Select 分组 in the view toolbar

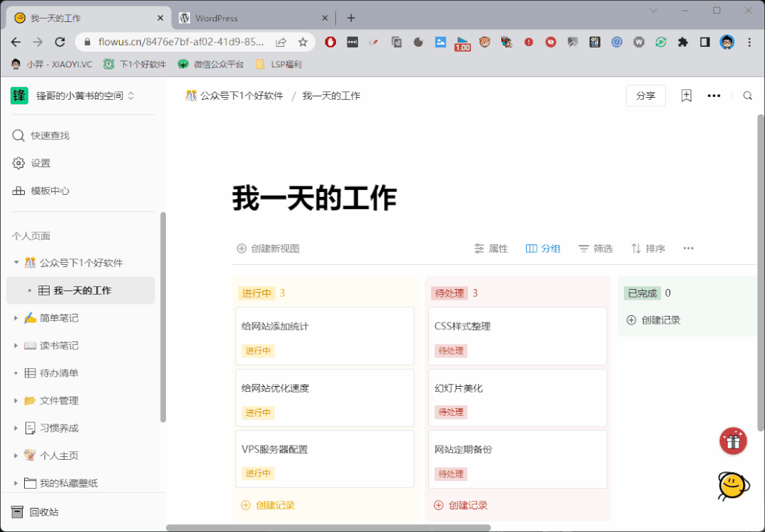pyautogui.click(x=543, y=249)
